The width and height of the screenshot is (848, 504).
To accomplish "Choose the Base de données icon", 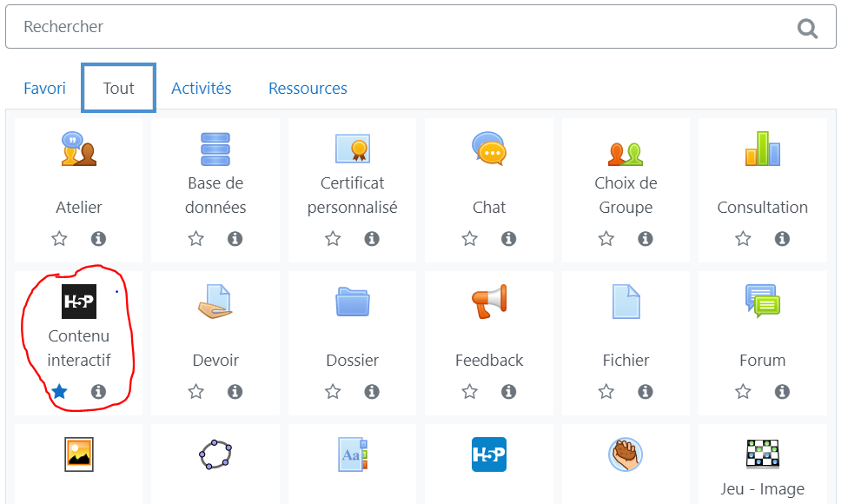I will tap(215, 149).
